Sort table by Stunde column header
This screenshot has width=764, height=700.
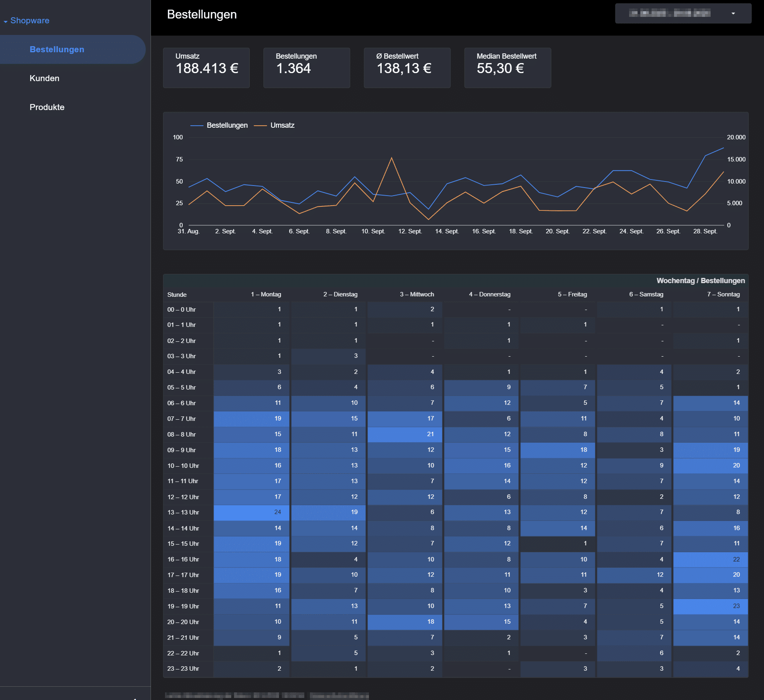point(177,295)
